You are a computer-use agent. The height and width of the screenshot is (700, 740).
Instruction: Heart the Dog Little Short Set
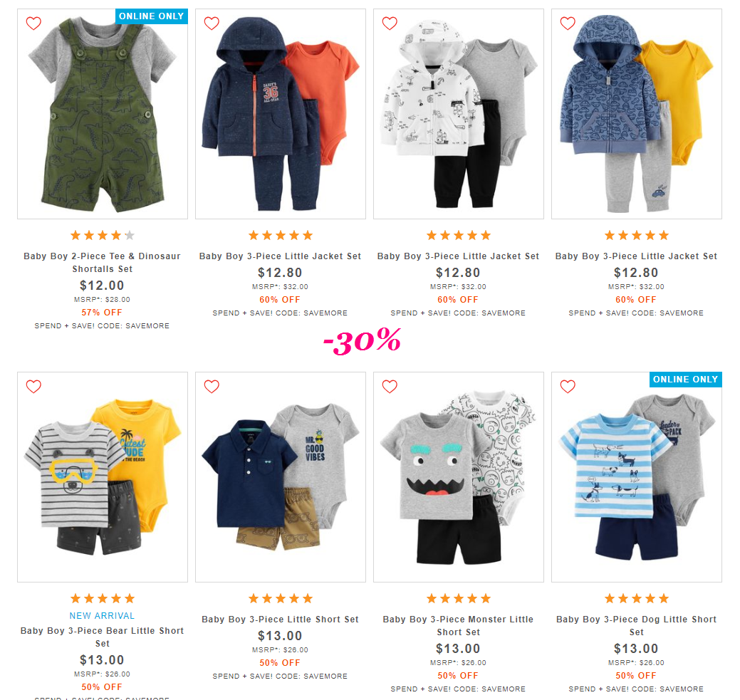tap(567, 387)
